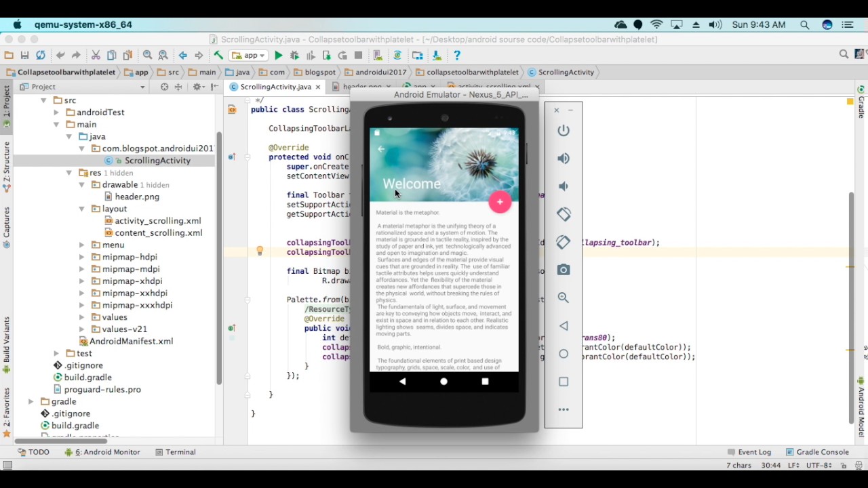
Task: Open the Android Monitor tool window
Action: tap(102, 452)
